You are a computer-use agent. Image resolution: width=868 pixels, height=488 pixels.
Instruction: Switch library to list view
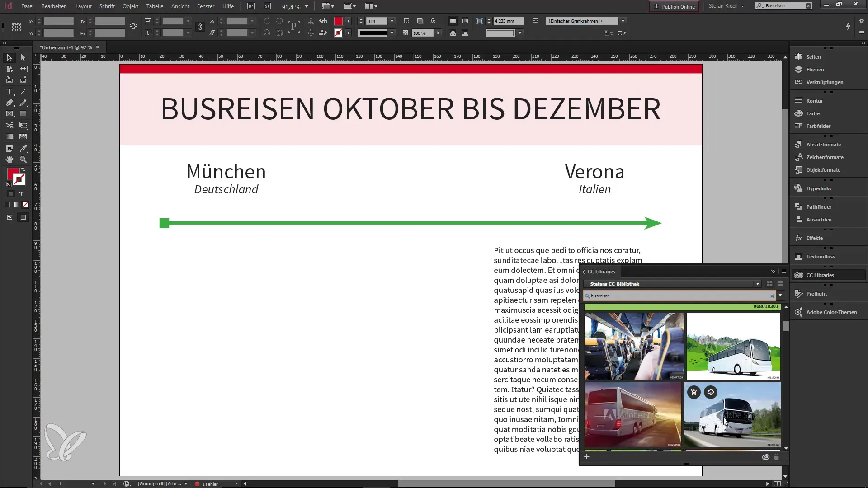point(780,284)
